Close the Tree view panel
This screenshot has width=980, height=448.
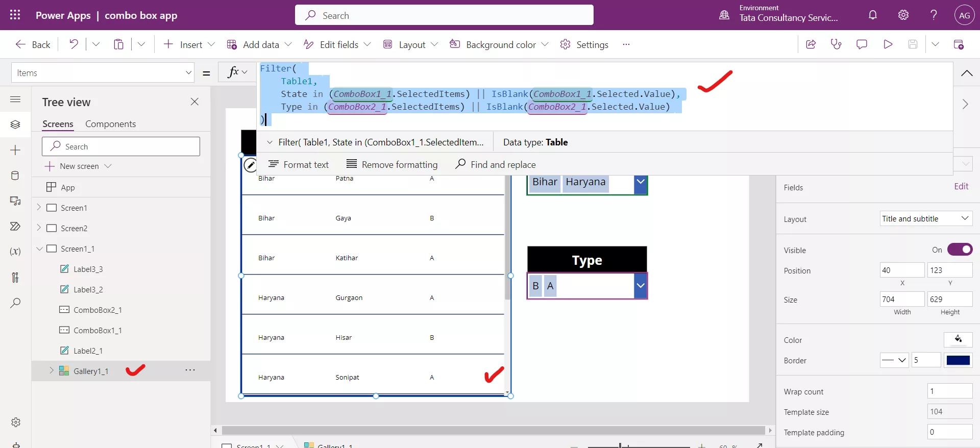194,102
